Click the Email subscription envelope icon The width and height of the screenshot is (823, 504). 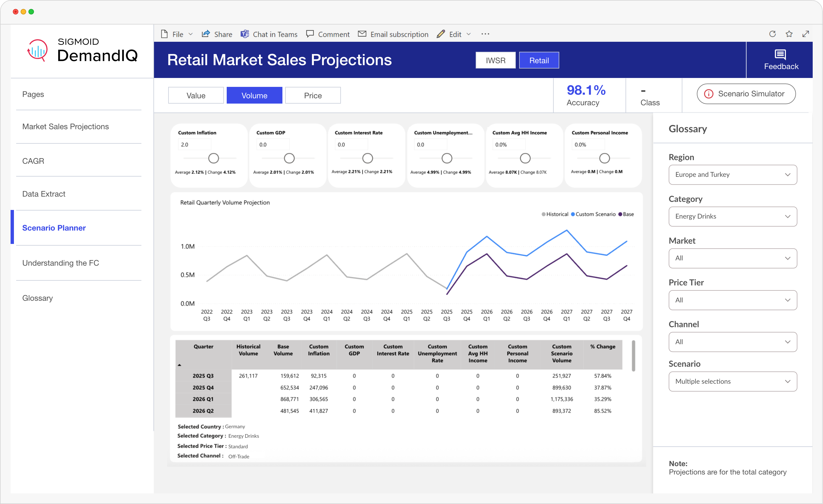pos(362,34)
